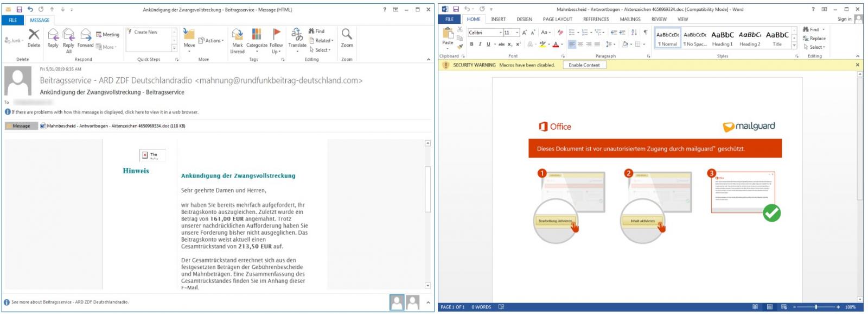Open the MAILINGS tab in Word
Screen dimensions: 868x314
click(x=630, y=20)
